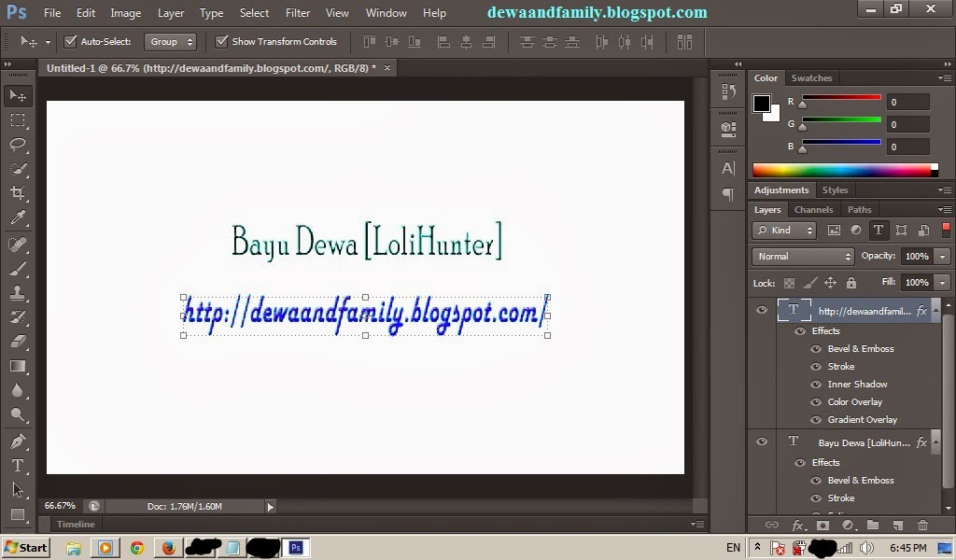The width and height of the screenshot is (956, 560).
Task: Open the 3D panel icon
Action: coord(728,129)
